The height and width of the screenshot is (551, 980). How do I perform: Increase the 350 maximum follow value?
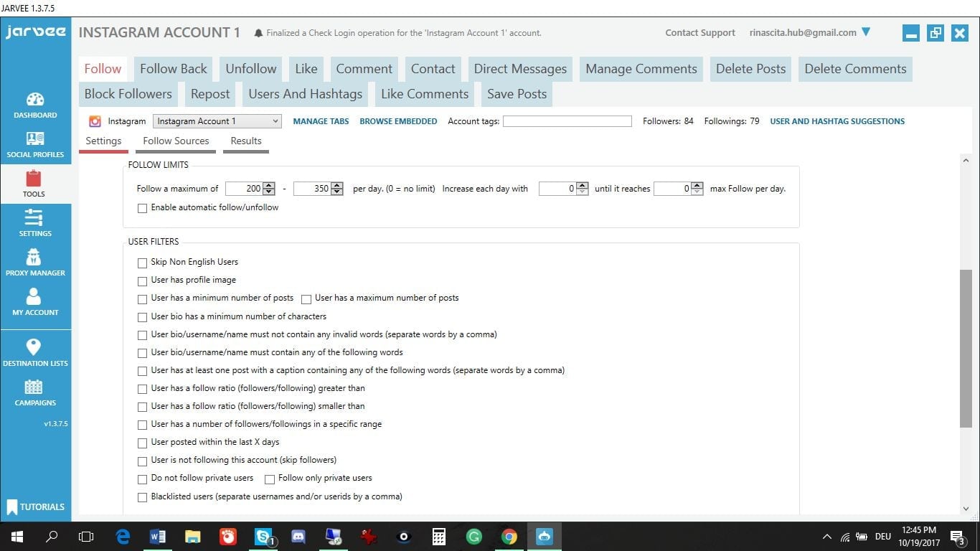click(337, 186)
